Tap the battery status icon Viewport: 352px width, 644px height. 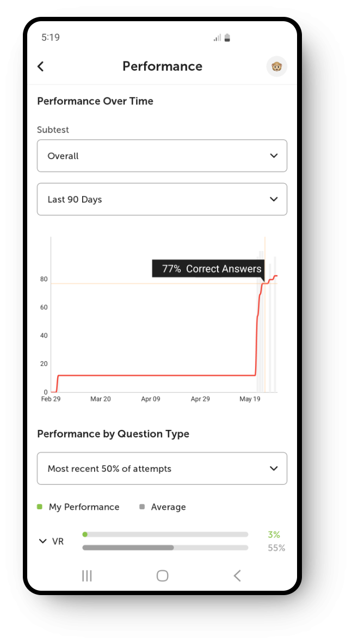[x=227, y=38]
